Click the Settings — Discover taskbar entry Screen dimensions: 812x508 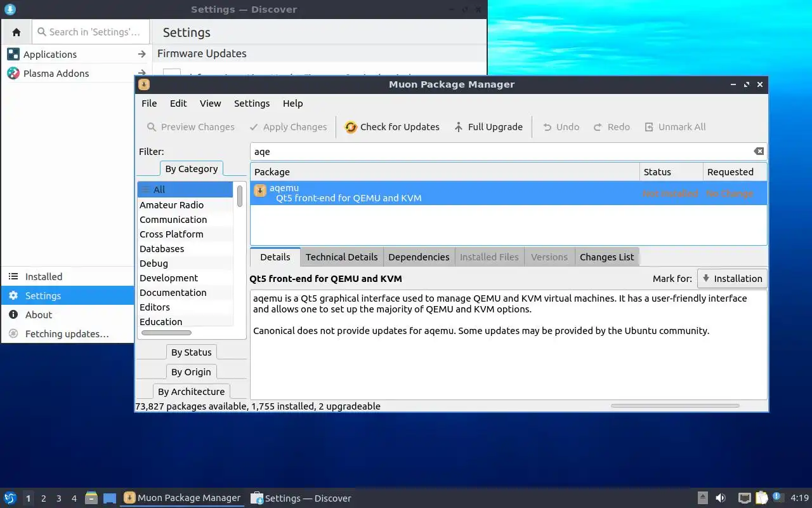pyautogui.click(x=301, y=498)
